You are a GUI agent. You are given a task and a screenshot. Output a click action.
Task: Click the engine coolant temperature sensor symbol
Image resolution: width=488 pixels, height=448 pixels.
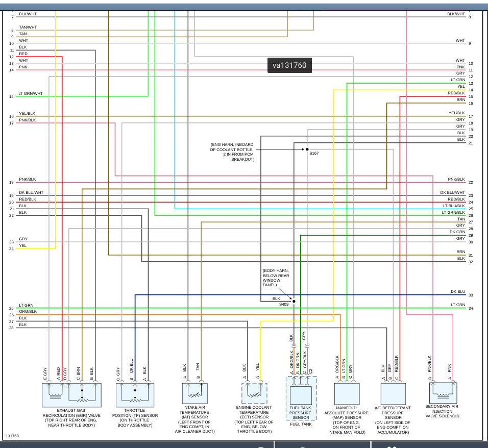tap(254, 393)
